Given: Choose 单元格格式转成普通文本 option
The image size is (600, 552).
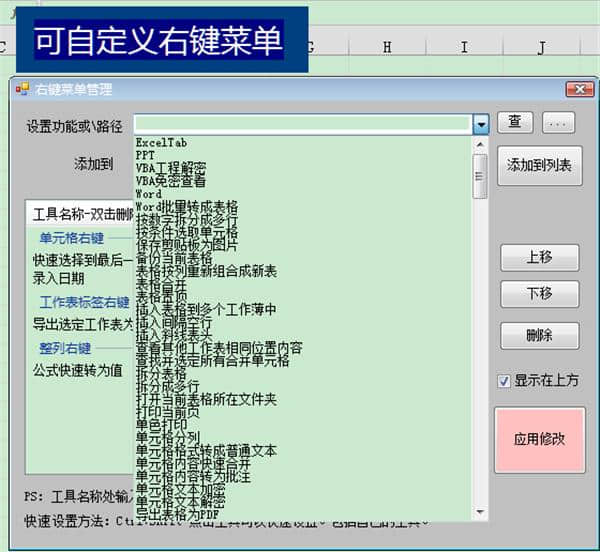Looking at the screenshot, I should (x=206, y=451).
